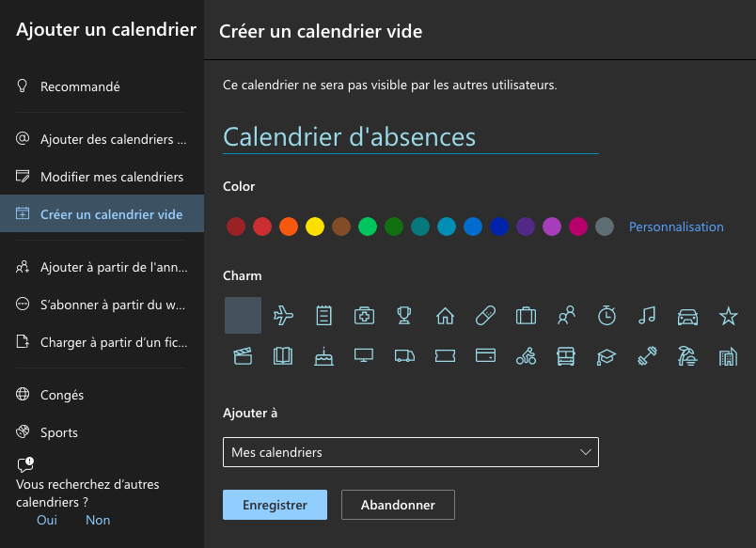Open the Personnalisation color link
The height and width of the screenshot is (548, 756).
676,227
